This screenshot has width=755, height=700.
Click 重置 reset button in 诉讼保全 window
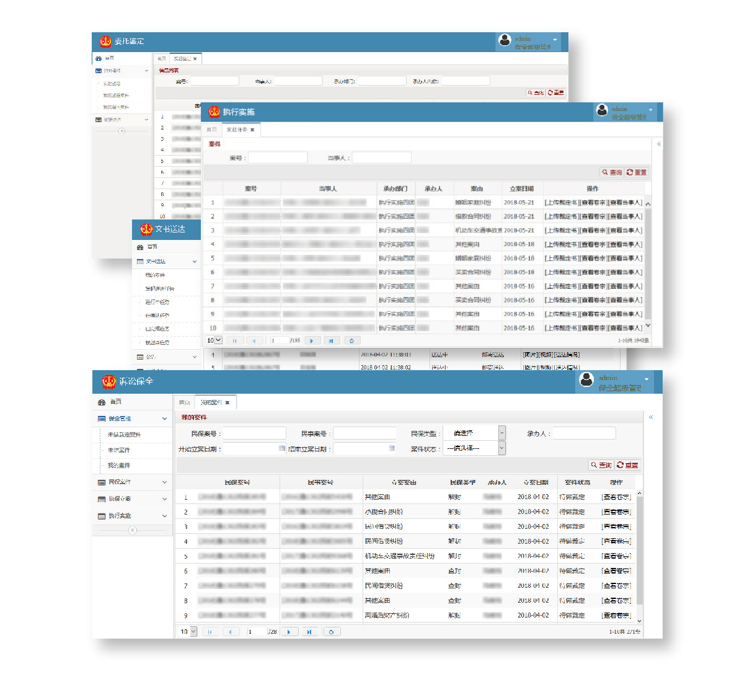[x=627, y=465]
